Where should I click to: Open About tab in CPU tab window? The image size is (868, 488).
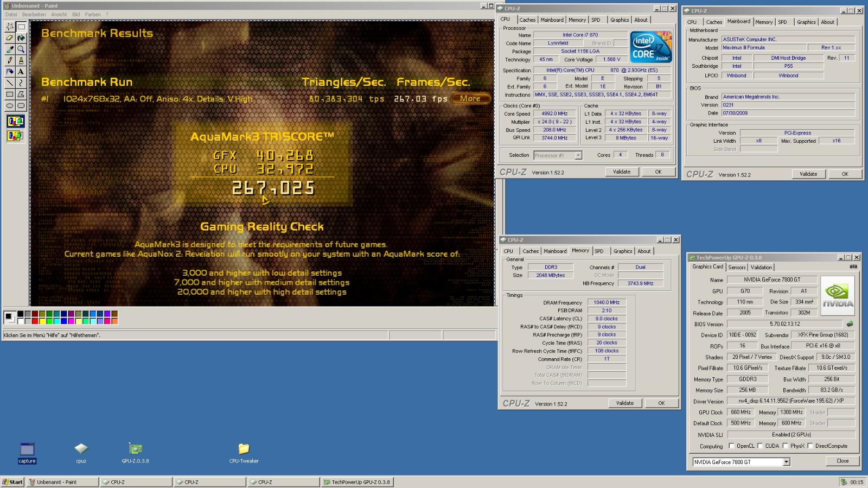(641, 20)
